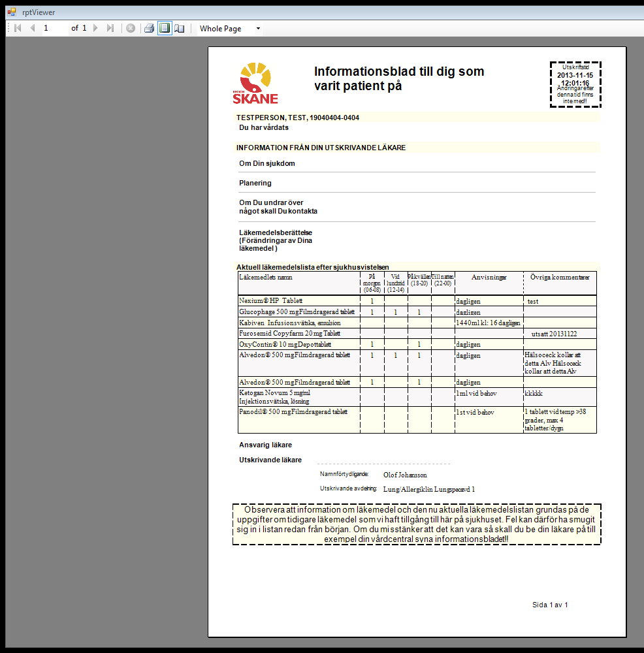Click the 'Vid lunchtid (12-14)' column header
Image resolution: width=644 pixels, height=653 pixels.
click(x=396, y=283)
